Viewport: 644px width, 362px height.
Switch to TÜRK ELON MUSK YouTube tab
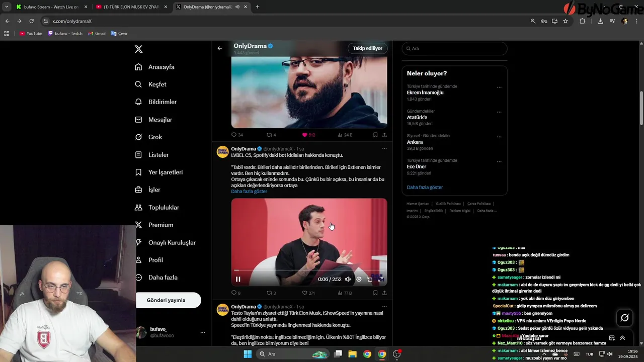point(132,7)
